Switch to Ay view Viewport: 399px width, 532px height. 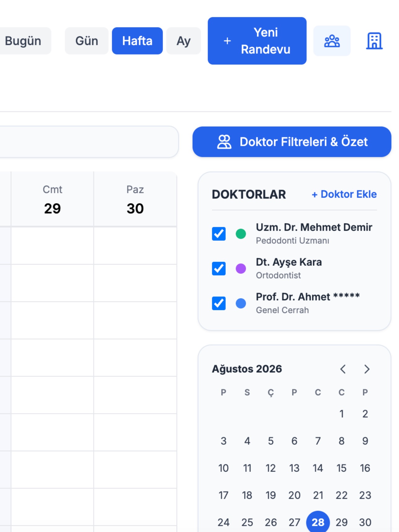[x=183, y=41]
